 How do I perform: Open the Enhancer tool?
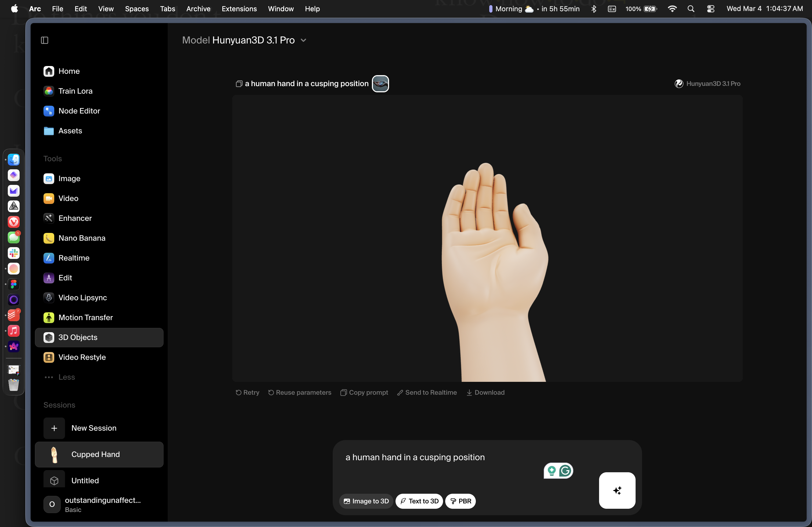pos(75,218)
